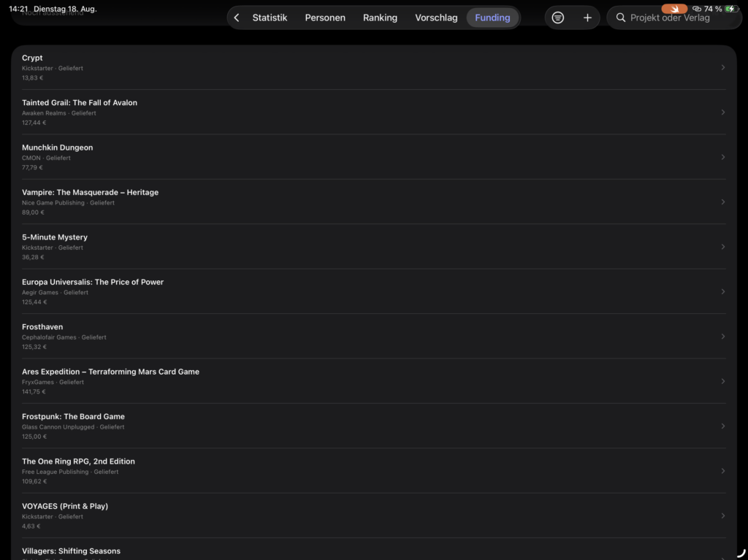Tap the Ares Expedition row chevron
This screenshot has height=560, width=748.
722,381
